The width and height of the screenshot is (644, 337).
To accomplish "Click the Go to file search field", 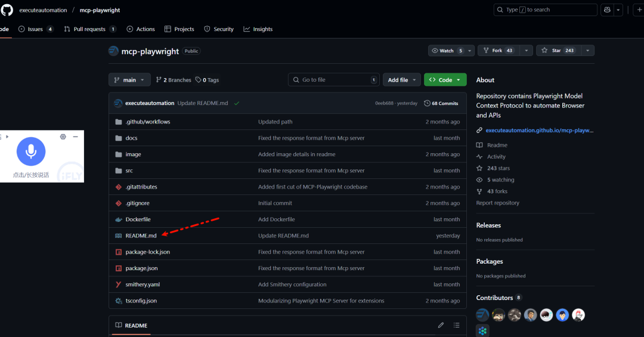I will [334, 80].
